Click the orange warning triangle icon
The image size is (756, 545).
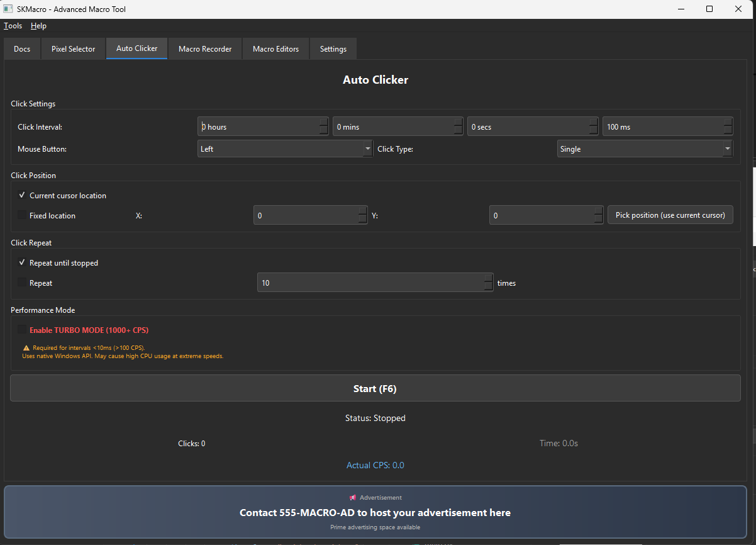(26, 348)
